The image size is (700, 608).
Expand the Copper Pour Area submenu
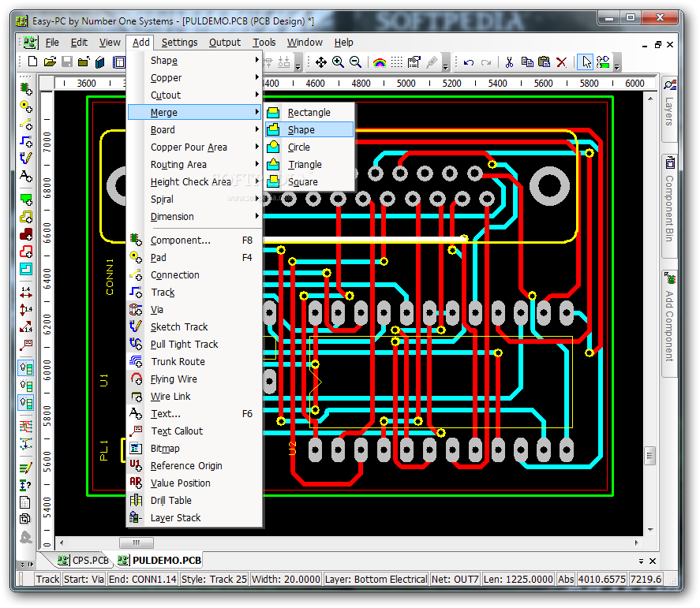[x=194, y=147]
